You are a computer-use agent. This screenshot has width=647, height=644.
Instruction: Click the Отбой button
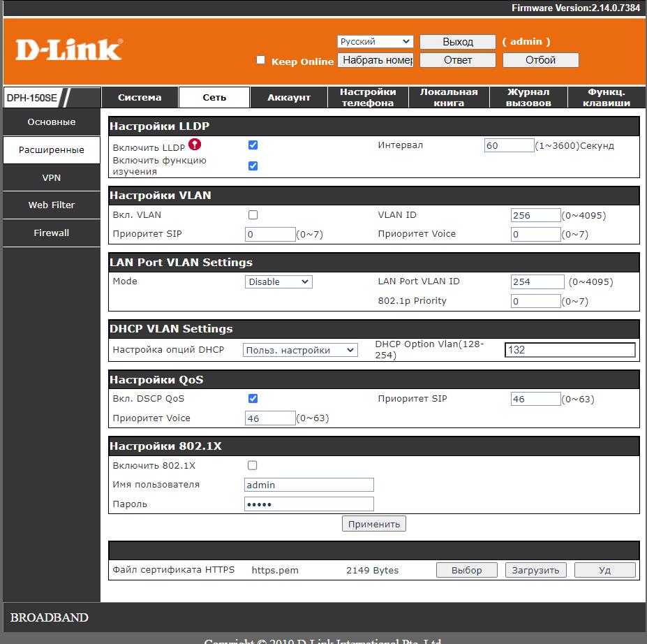(x=540, y=60)
